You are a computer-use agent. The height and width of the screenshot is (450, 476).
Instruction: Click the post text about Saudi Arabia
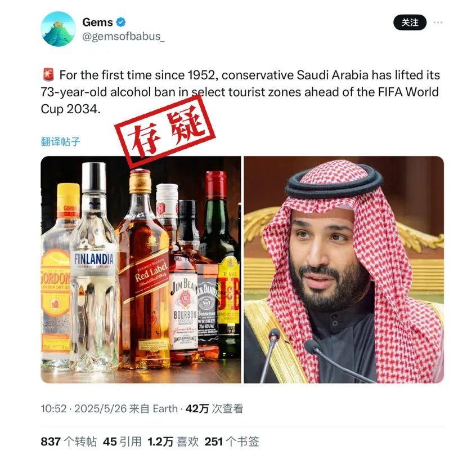click(240, 92)
